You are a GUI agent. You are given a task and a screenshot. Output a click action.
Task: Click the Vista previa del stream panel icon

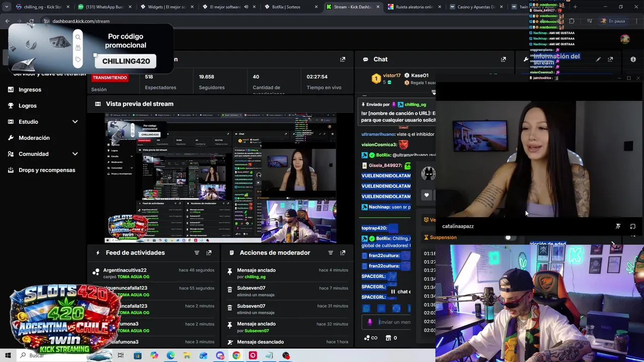pyautogui.click(x=98, y=104)
